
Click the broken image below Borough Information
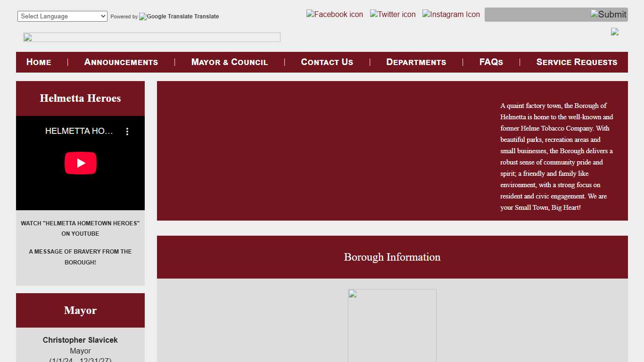coord(392,325)
